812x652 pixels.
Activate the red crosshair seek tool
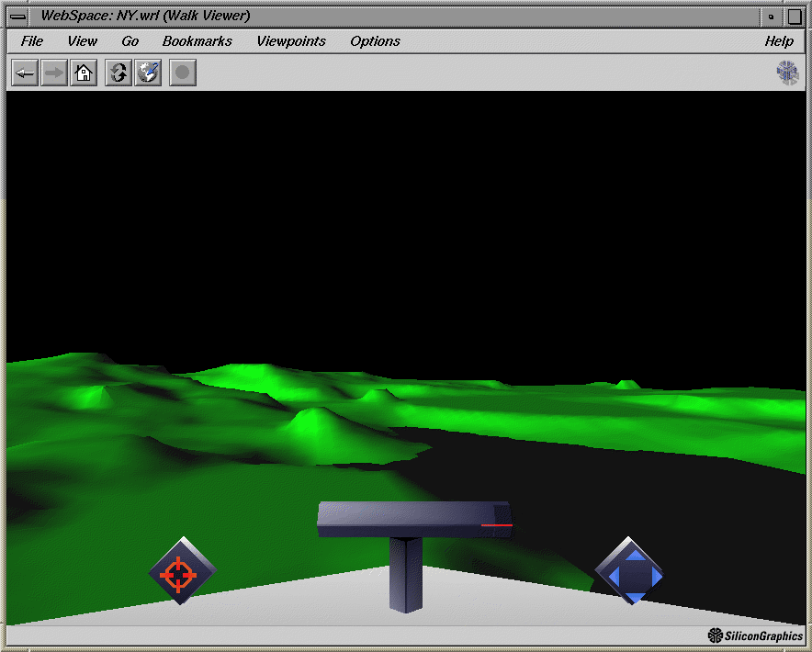(x=182, y=571)
